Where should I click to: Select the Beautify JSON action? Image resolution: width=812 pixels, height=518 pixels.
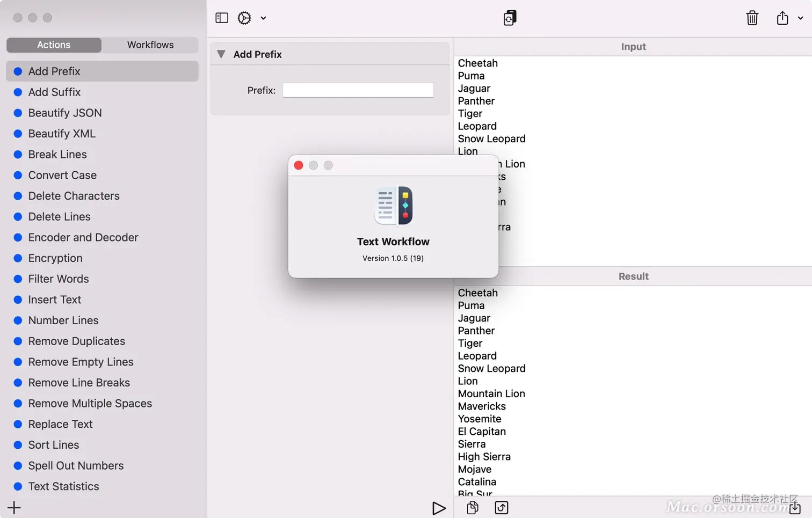point(102,113)
